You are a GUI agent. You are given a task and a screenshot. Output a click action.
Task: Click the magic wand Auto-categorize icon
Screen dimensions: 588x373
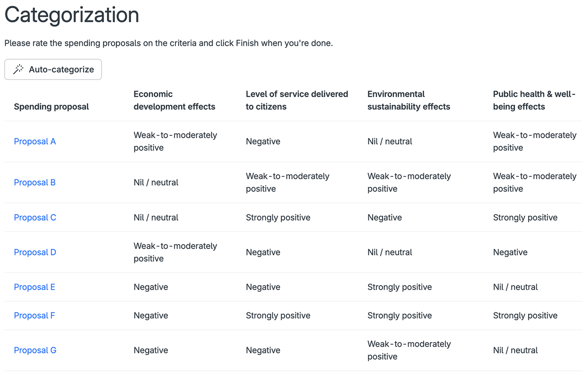tap(18, 69)
